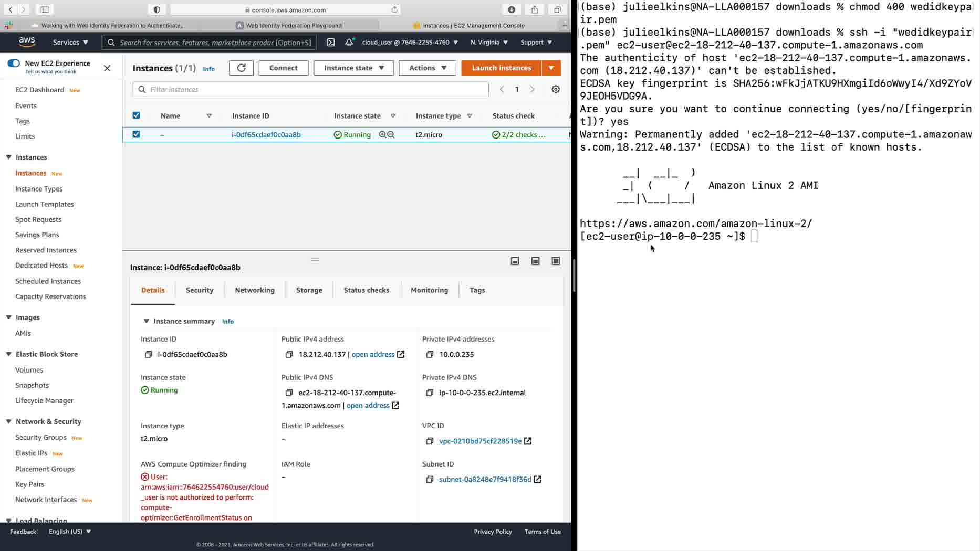Switch to the Networking tab
This screenshot has width=980, height=551.
pyautogui.click(x=255, y=290)
